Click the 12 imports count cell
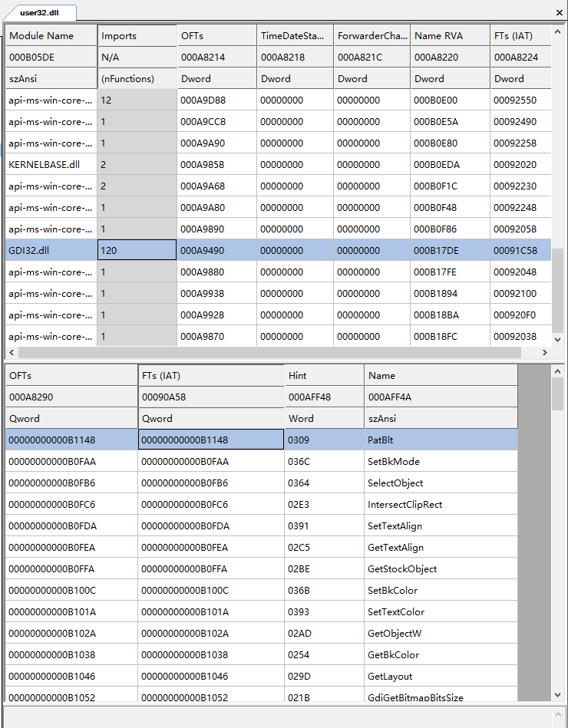Screen dimensions: 568x728 (137, 100)
